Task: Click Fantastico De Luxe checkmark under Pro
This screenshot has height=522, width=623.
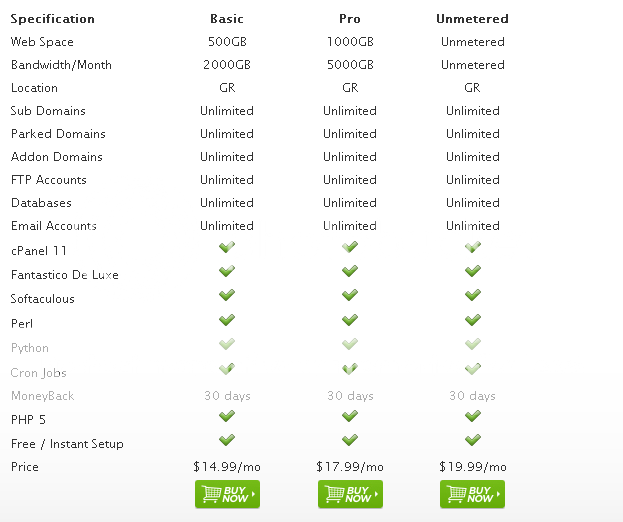Action: pyautogui.click(x=350, y=271)
